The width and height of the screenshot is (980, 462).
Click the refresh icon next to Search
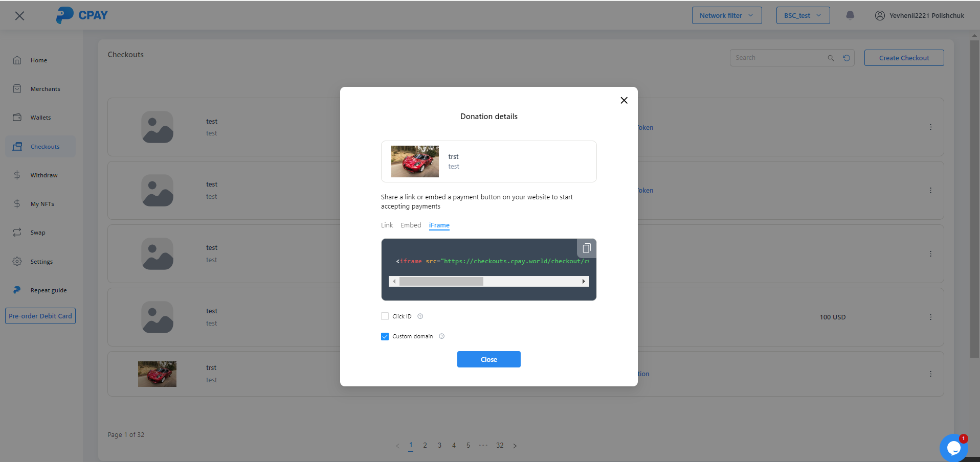click(x=847, y=58)
